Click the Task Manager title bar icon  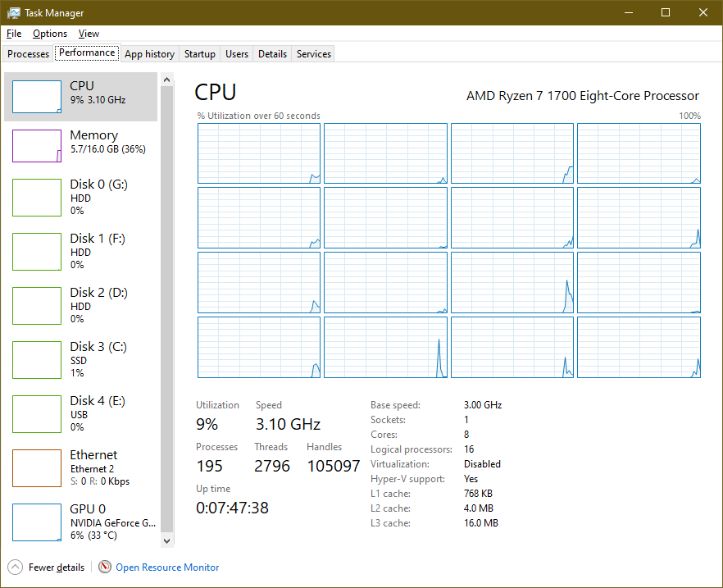pos(14,13)
